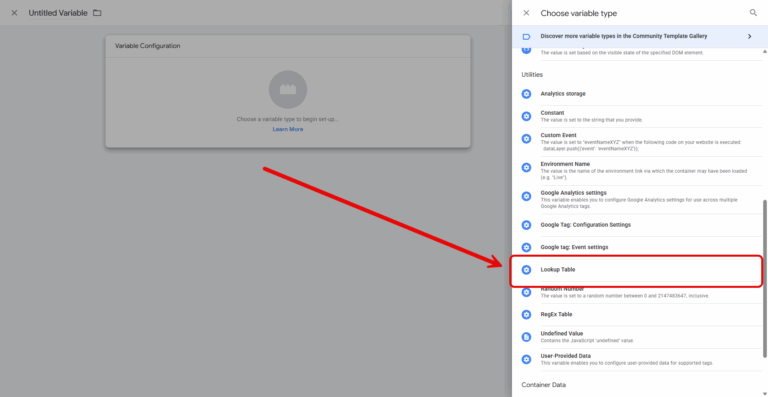Click the RegEx Table variable icon
The image size is (768, 397).
click(526, 314)
